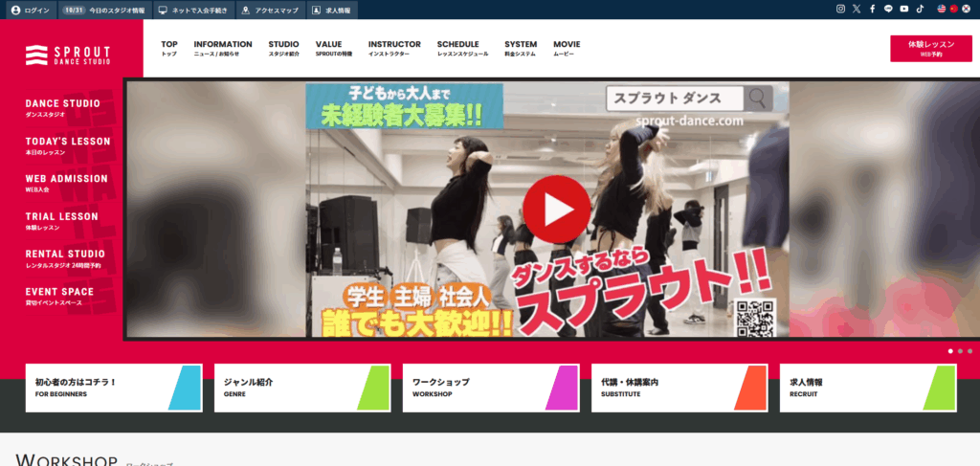Switch language with the US flag
Image resolution: width=980 pixels, height=466 pixels.
(x=942, y=9)
